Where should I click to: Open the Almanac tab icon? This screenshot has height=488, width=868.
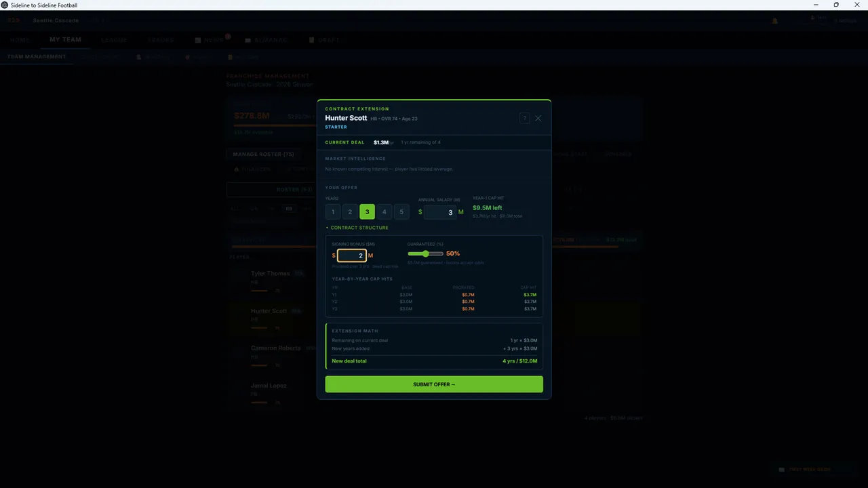pos(248,40)
